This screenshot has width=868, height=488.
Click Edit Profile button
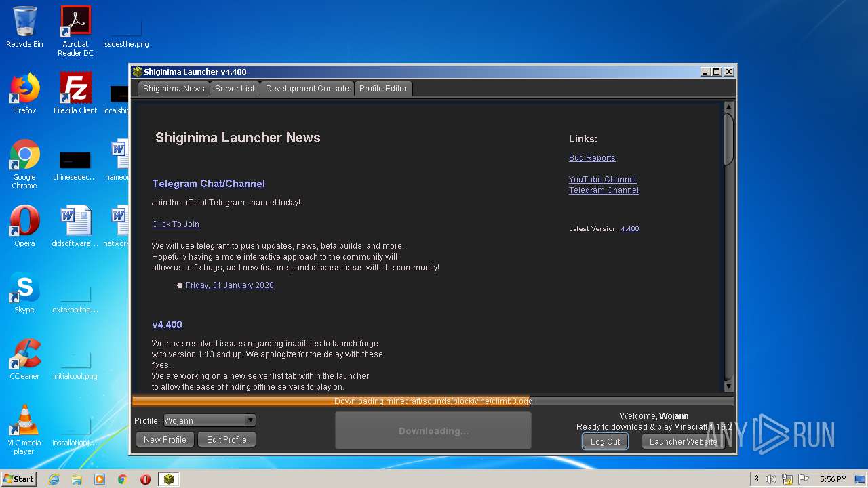pyautogui.click(x=226, y=440)
